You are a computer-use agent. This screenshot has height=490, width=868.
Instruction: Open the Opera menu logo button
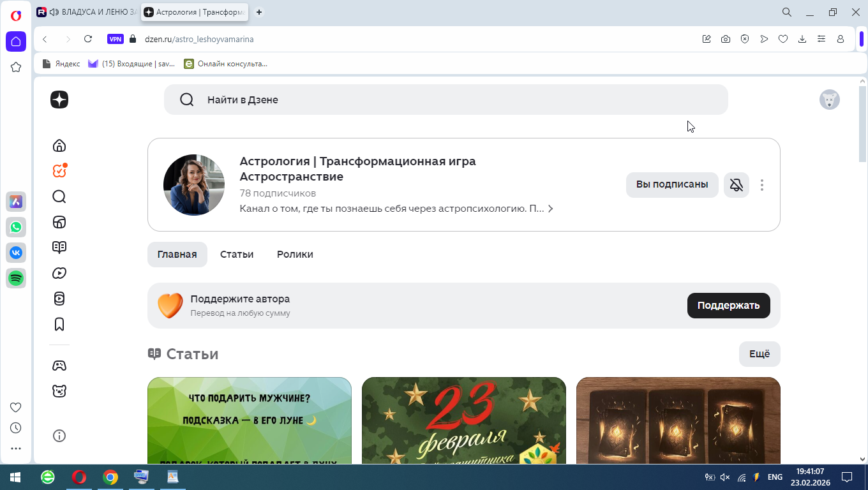(16, 16)
